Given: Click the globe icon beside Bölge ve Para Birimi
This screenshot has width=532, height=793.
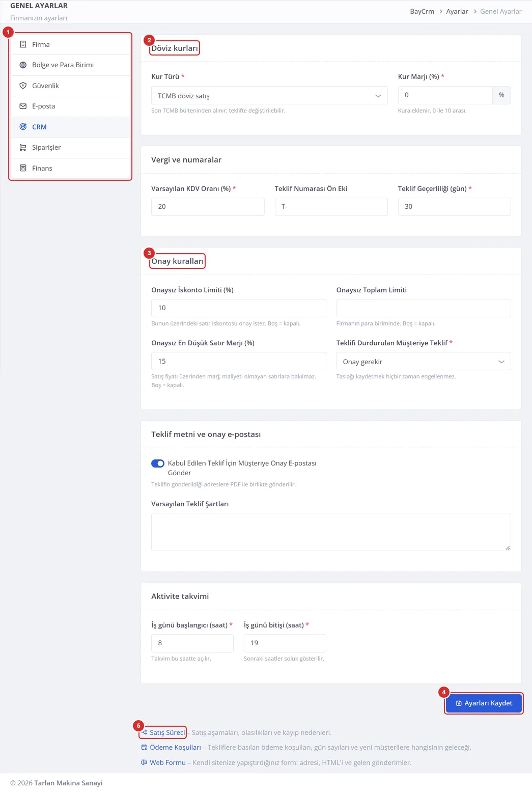Looking at the screenshot, I should [x=23, y=65].
